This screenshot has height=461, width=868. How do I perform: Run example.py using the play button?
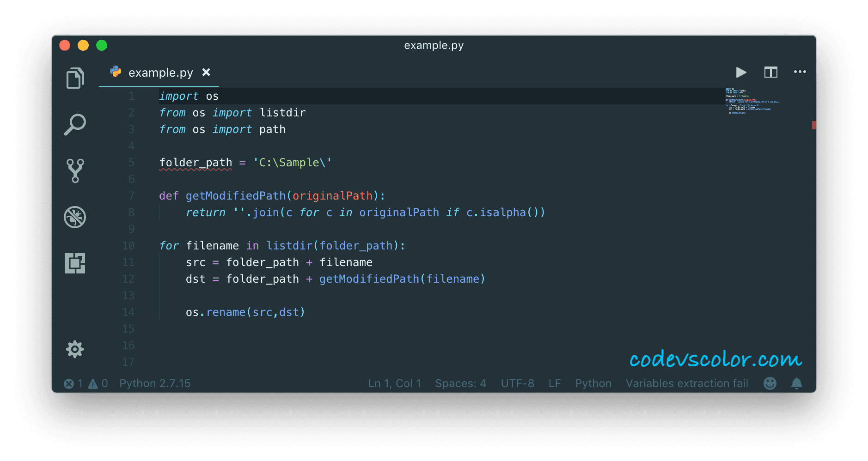(741, 72)
